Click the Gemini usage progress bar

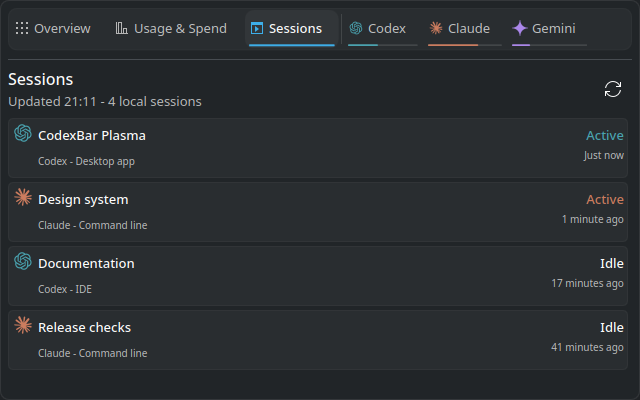coord(549,45)
